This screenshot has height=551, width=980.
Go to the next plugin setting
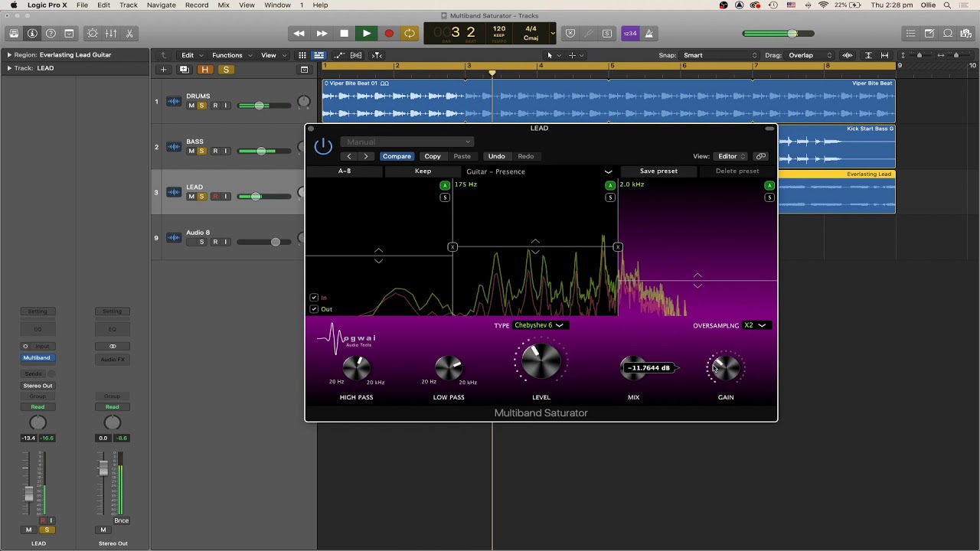pos(366,156)
